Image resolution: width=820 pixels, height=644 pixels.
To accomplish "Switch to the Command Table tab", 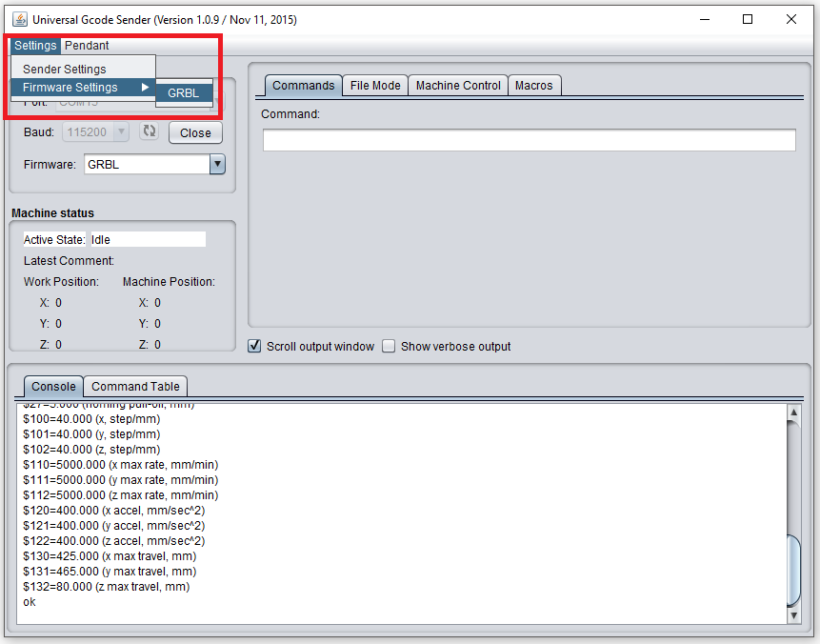I will (135, 386).
